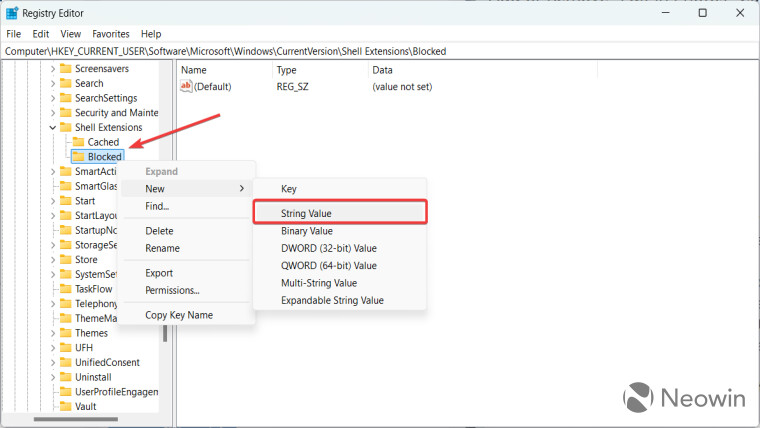The image size is (760, 428).
Task: Choose Multi-String Value from the submenu
Action: point(340,284)
